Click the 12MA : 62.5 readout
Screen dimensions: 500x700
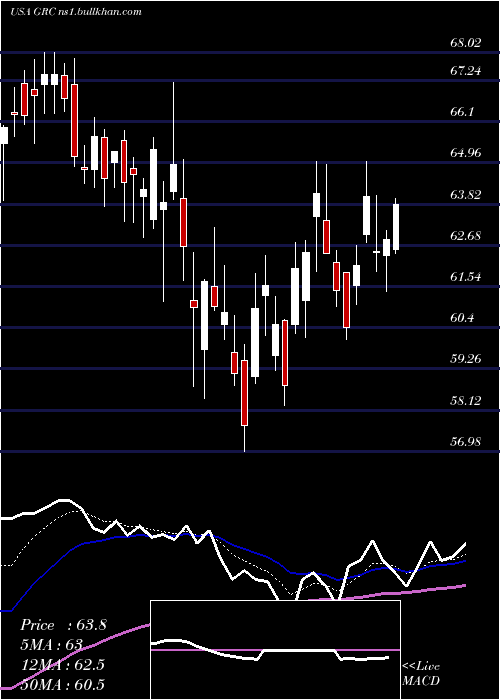pos(62,664)
